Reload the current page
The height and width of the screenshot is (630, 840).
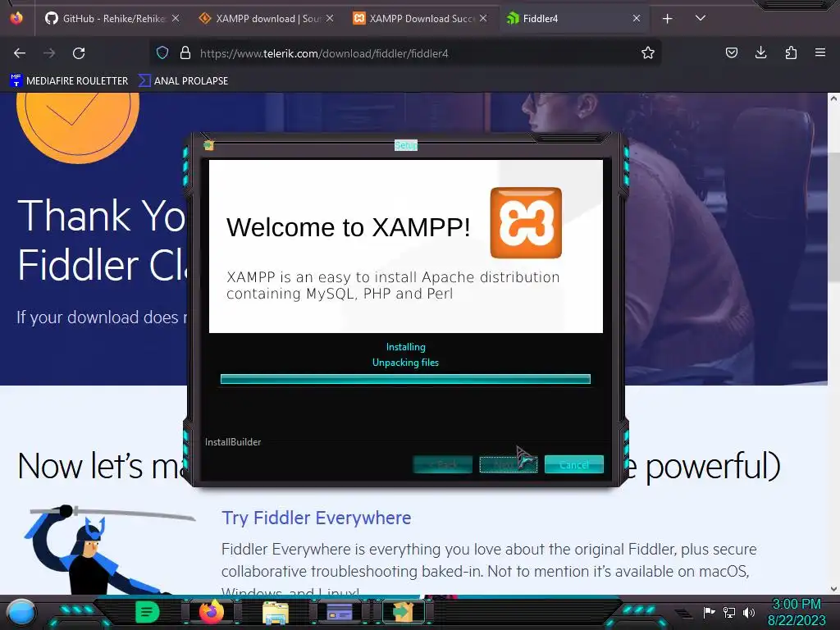79,53
